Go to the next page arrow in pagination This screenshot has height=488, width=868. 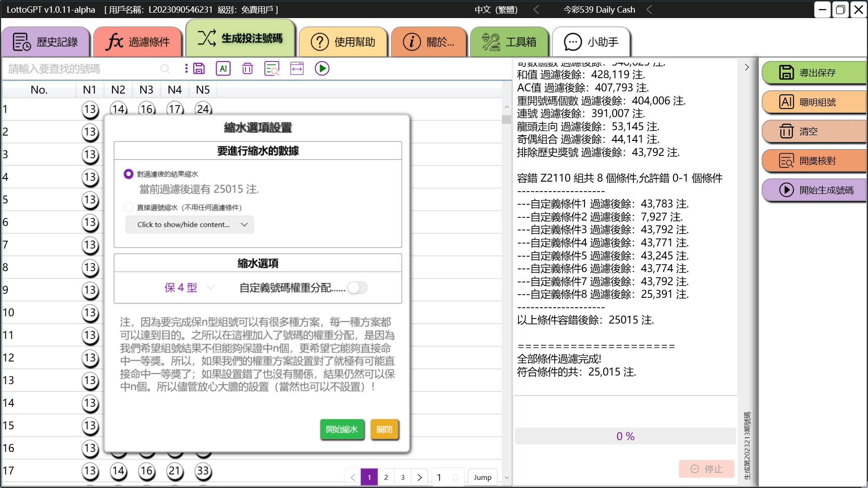click(420, 477)
